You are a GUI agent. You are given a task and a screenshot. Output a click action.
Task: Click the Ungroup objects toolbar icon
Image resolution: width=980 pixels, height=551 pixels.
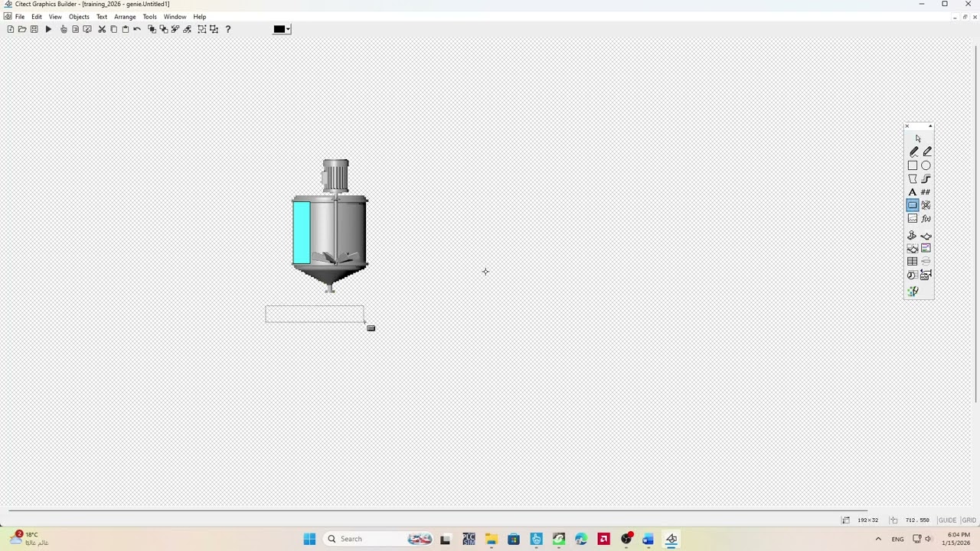coord(214,29)
